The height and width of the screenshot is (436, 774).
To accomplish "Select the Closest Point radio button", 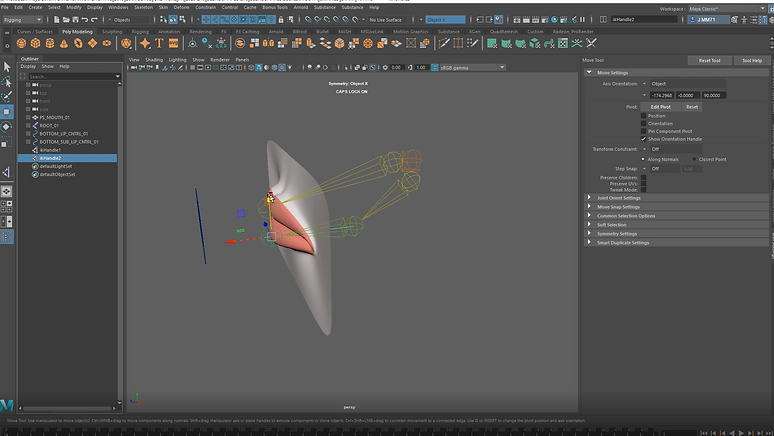I will coord(694,159).
